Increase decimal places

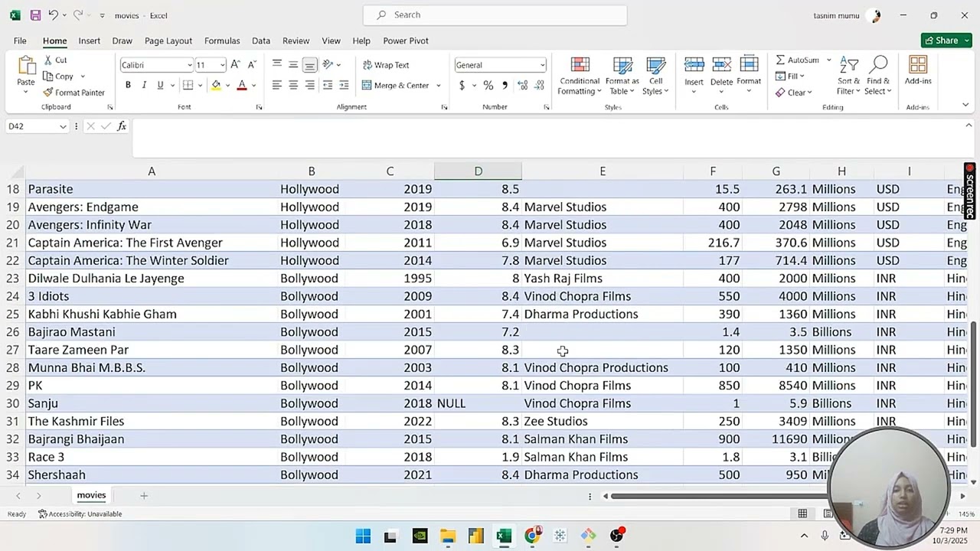pyautogui.click(x=523, y=86)
